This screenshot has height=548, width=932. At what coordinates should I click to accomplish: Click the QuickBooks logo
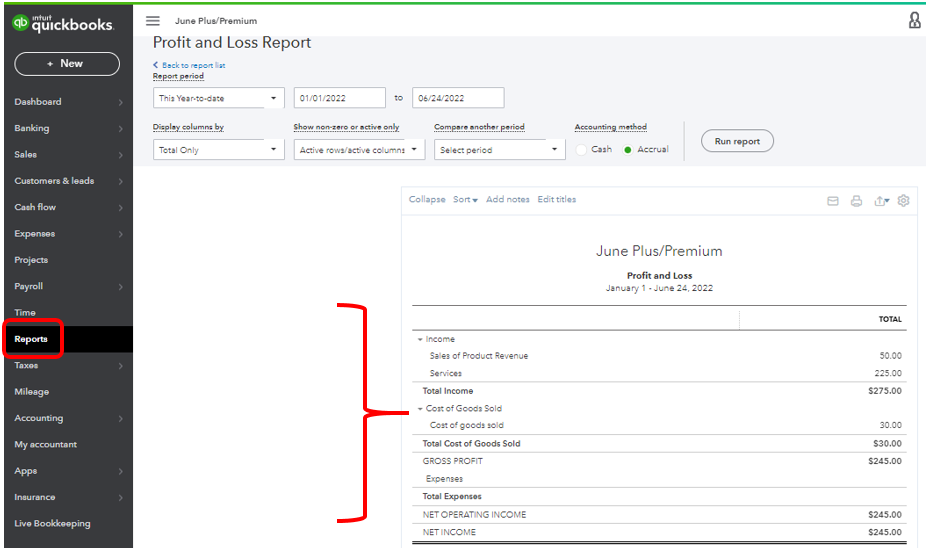click(62, 23)
